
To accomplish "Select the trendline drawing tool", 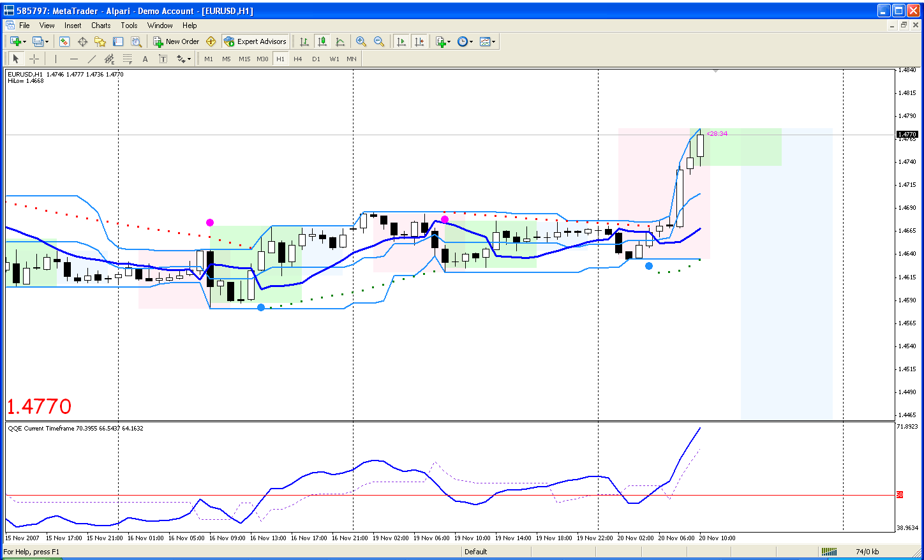I will pyautogui.click(x=92, y=59).
